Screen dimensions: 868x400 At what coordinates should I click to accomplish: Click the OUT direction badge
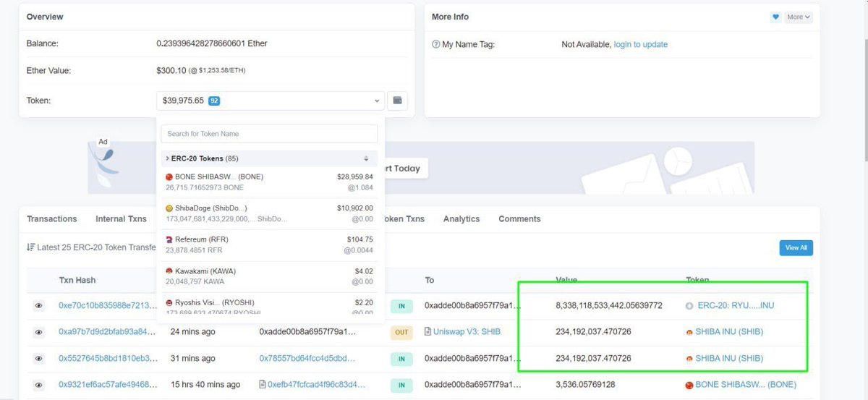tap(401, 333)
